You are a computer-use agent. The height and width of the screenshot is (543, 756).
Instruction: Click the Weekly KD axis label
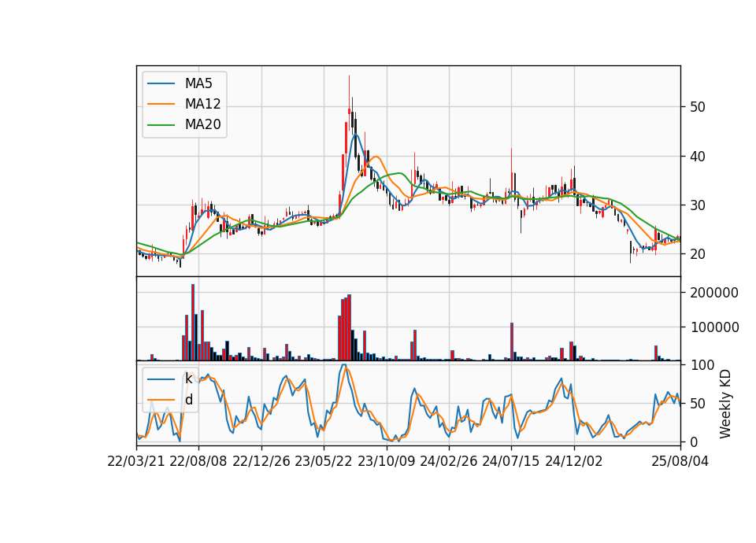coord(725,404)
